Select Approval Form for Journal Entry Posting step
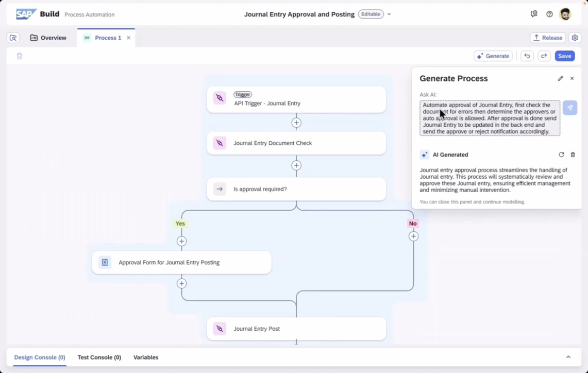Screen dimensions: 588x373 (x=181, y=262)
